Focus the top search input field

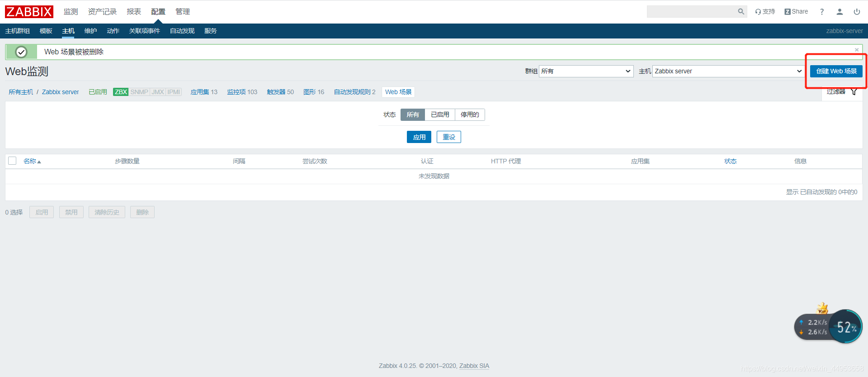coord(692,12)
